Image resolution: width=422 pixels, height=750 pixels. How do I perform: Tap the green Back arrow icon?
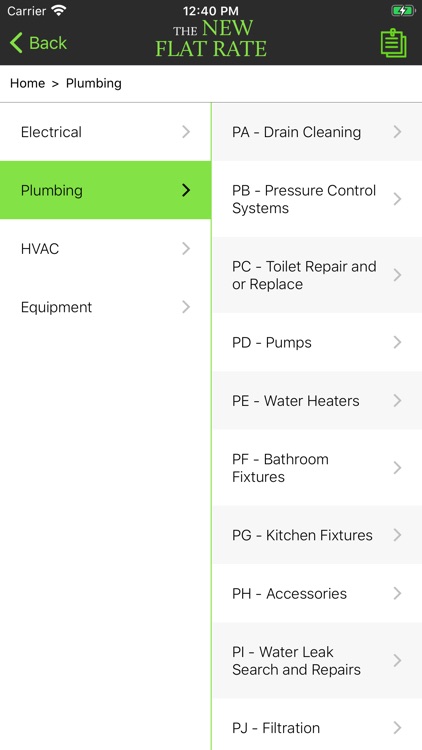pyautogui.click(x=16, y=43)
